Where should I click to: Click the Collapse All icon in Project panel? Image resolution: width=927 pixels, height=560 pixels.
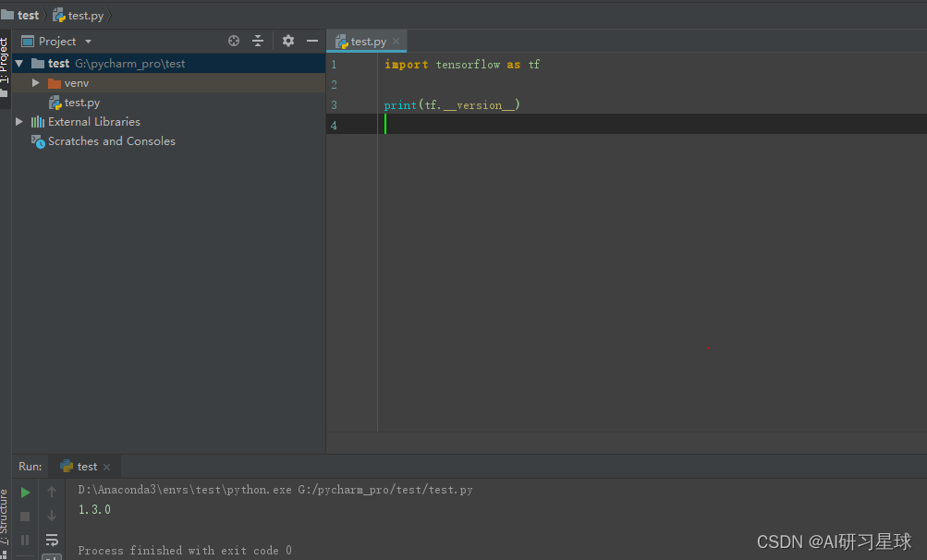(x=258, y=41)
